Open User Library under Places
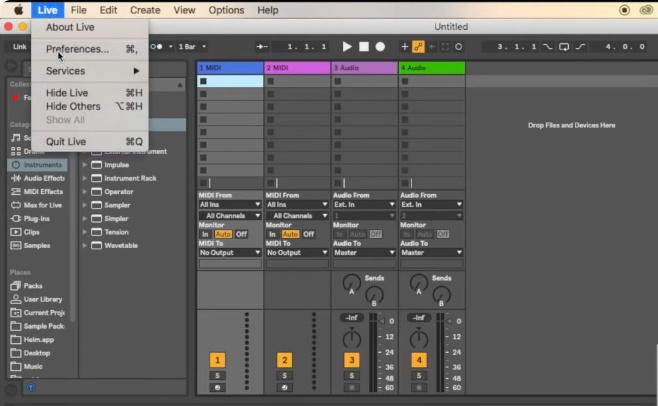The image size is (658, 406). (x=37, y=299)
